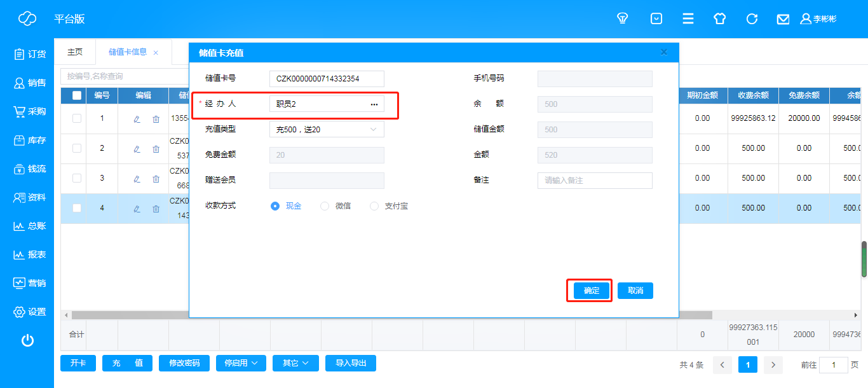Check the row 4 checkbox
This screenshot has height=388, width=868.
point(77,208)
